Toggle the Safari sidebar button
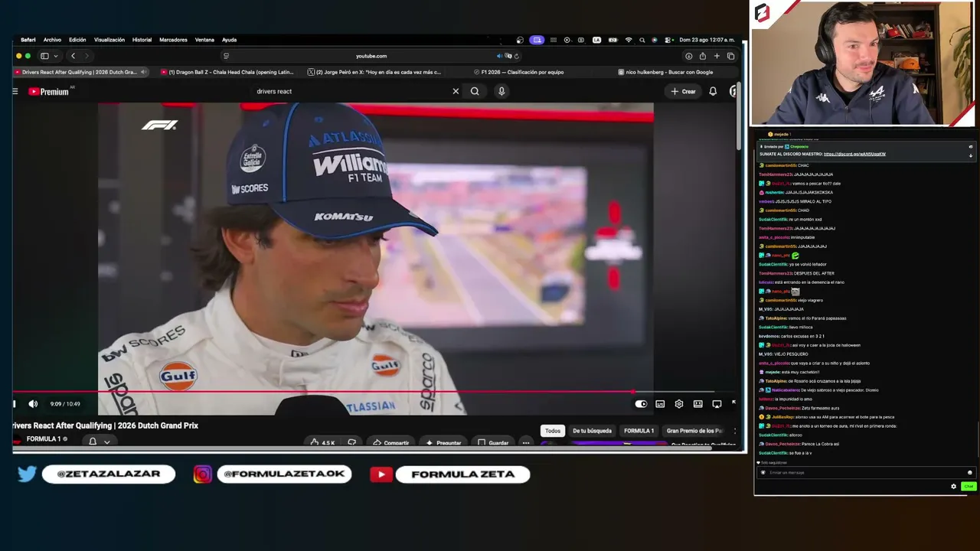 coord(44,56)
